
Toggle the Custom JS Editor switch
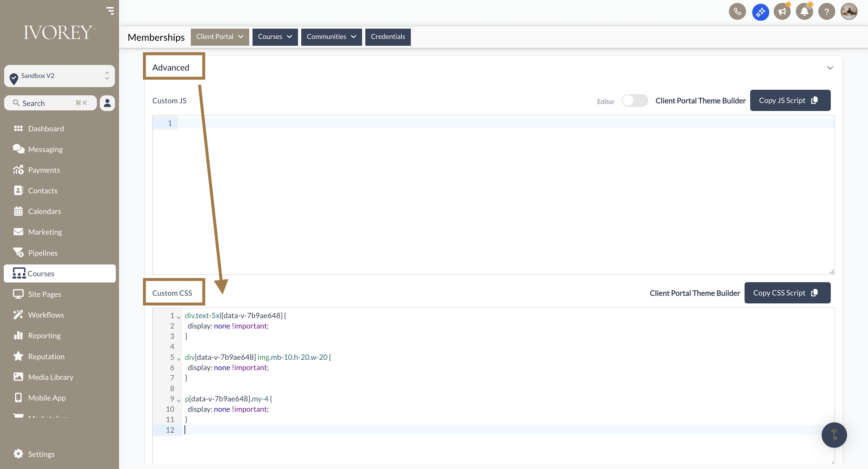click(x=634, y=101)
